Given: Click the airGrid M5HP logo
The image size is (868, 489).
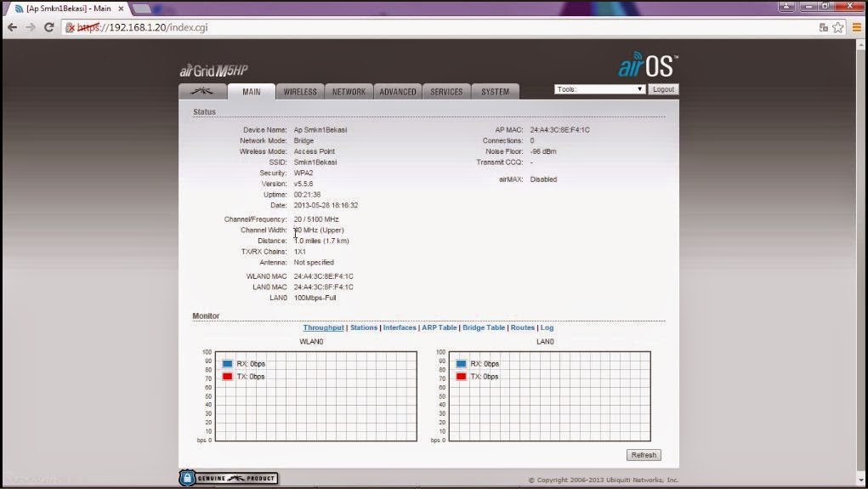Looking at the screenshot, I should click(213, 71).
